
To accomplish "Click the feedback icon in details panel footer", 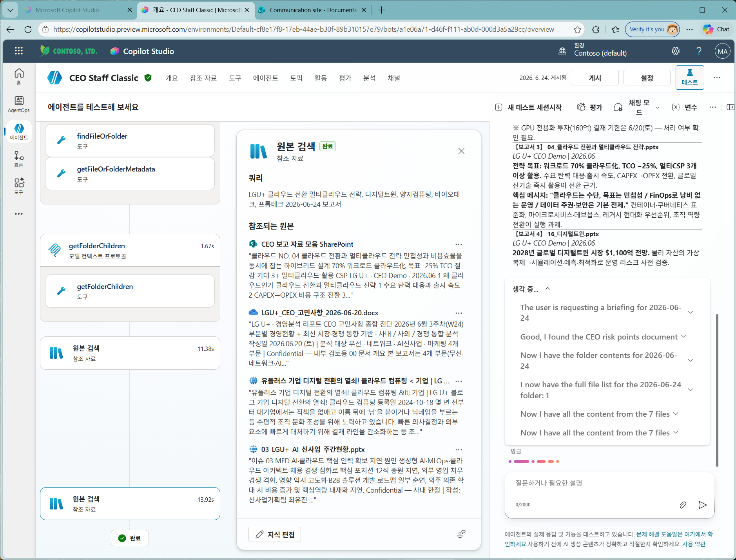I will 461,534.
